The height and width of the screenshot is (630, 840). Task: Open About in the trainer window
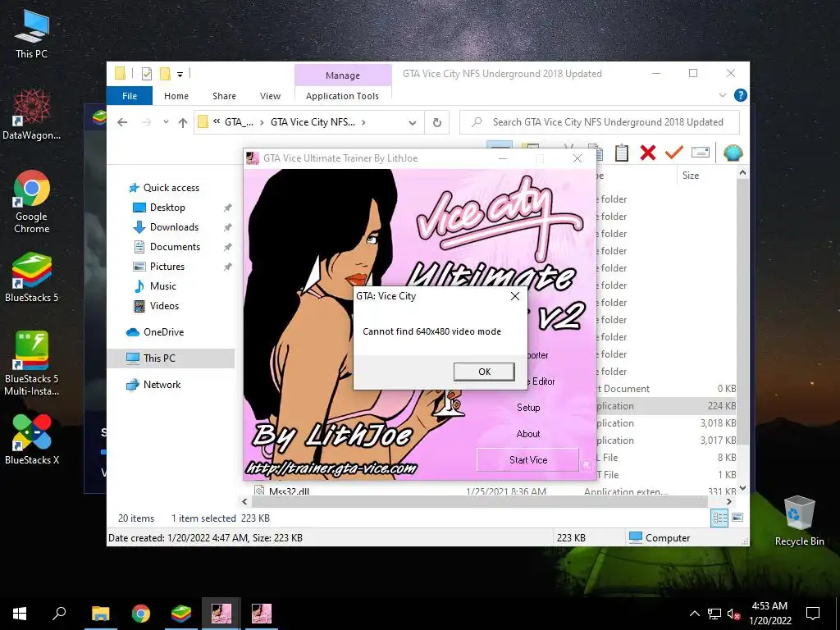coord(528,433)
